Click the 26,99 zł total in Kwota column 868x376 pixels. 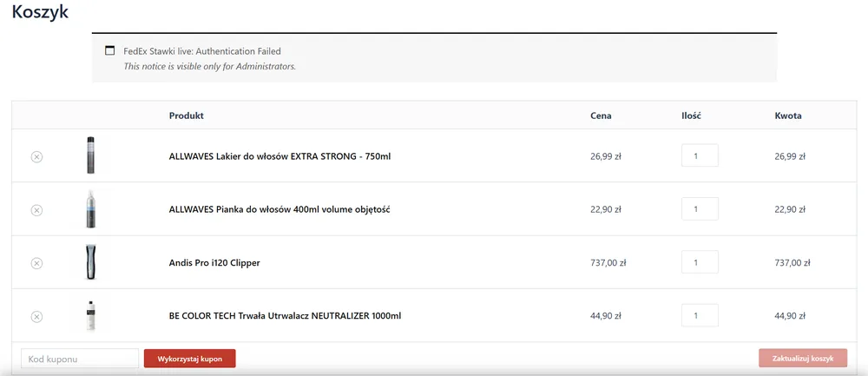point(790,156)
